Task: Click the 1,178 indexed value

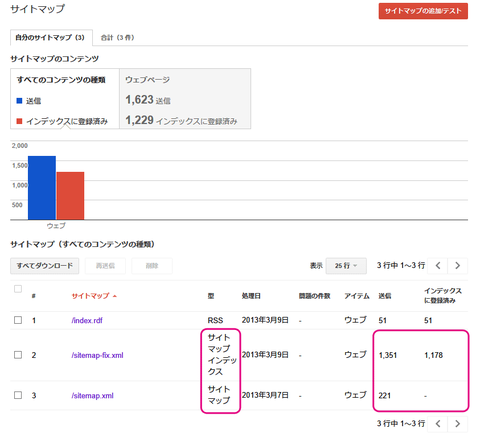Action: (433, 355)
